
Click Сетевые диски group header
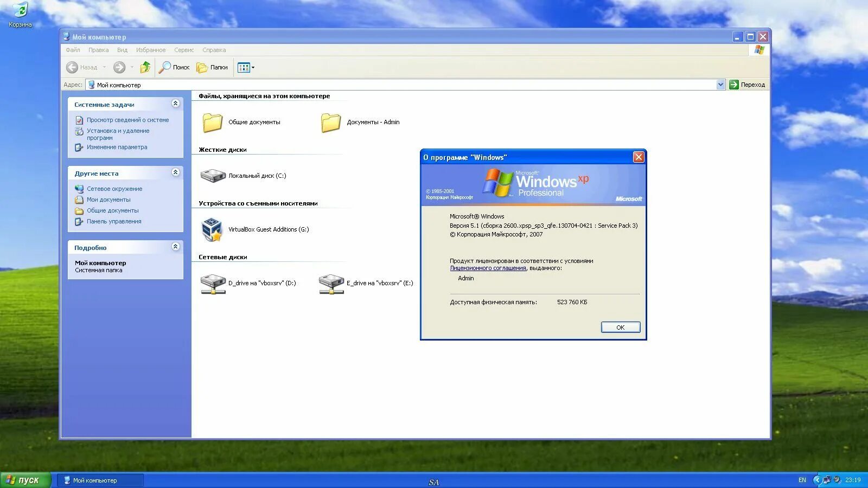click(222, 257)
